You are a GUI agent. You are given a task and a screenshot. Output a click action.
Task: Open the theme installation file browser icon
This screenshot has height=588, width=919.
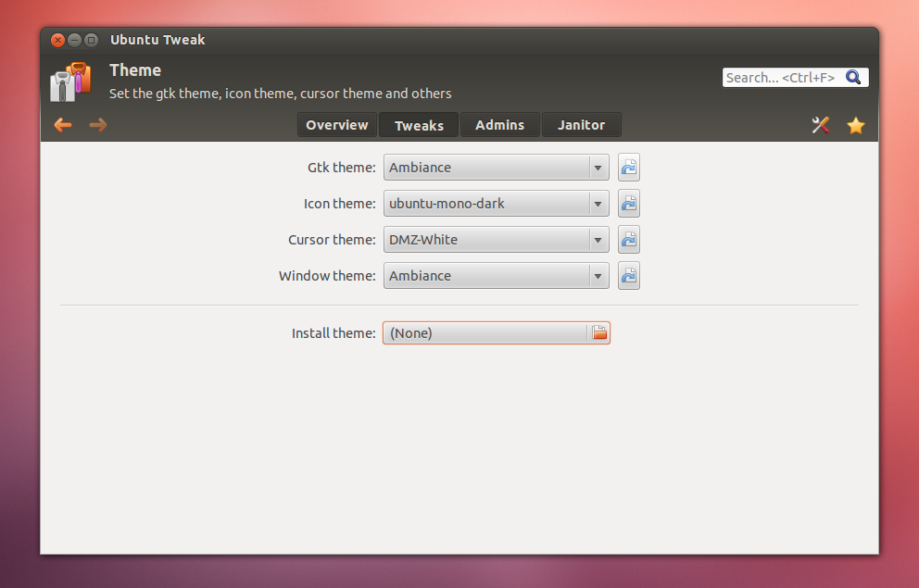click(x=599, y=332)
